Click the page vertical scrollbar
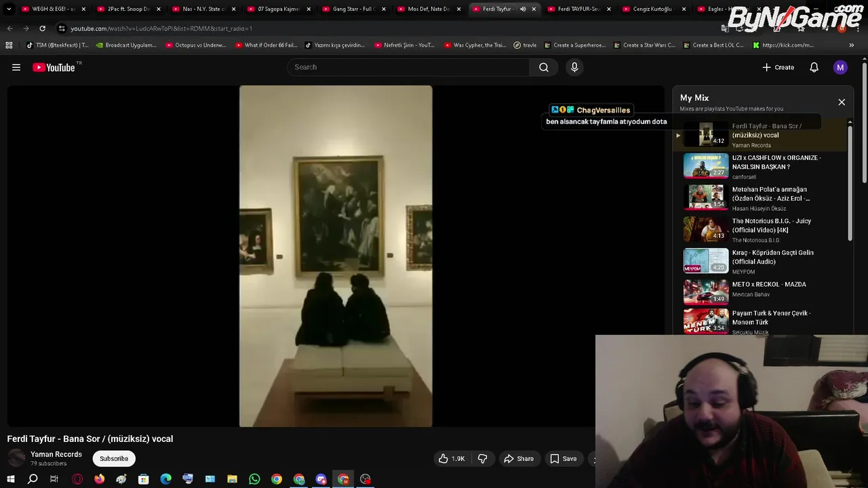The height and width of the screenshot is (488, 868). pyautogui.click(x=865, y=123)
